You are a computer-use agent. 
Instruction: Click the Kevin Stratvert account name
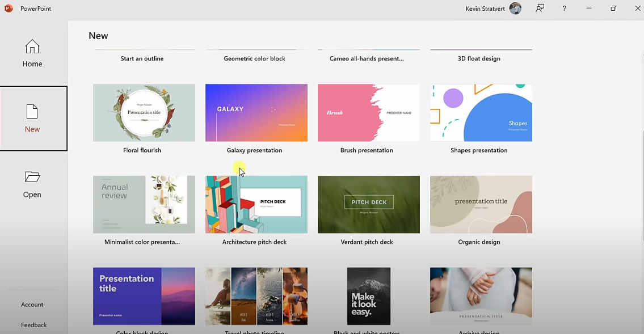(485, 9)
